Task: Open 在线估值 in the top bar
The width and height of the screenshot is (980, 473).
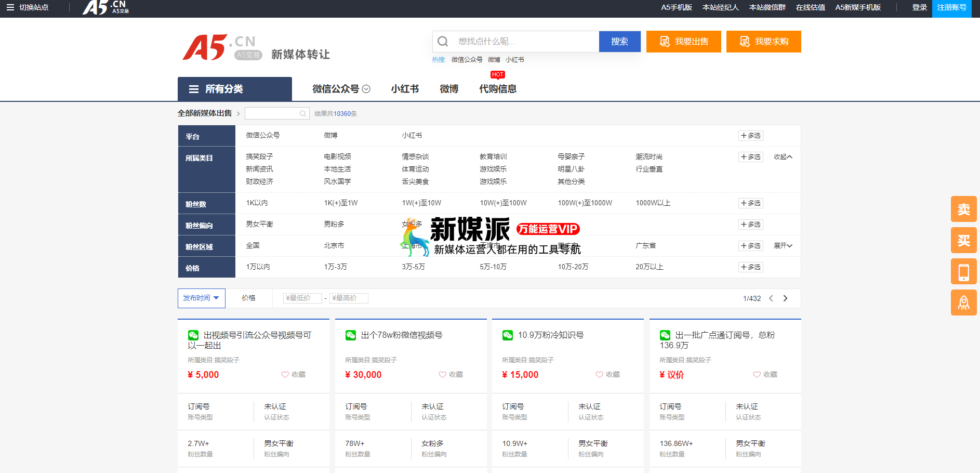Action: (x=811, y=7)
